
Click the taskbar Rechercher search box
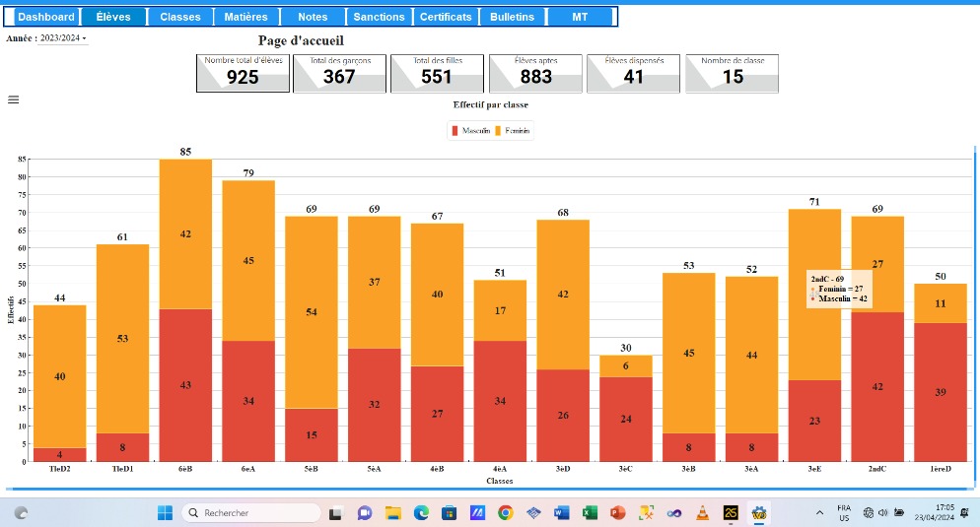tap(251, 512)
